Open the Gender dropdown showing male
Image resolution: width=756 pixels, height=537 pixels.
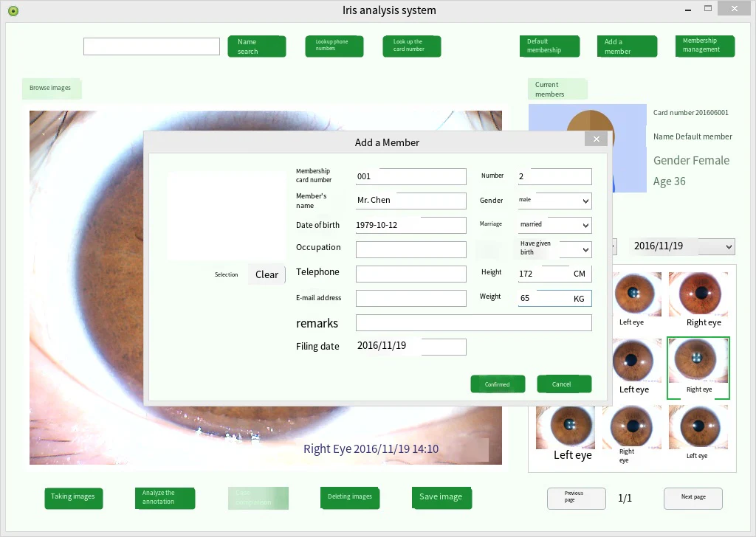555,201
